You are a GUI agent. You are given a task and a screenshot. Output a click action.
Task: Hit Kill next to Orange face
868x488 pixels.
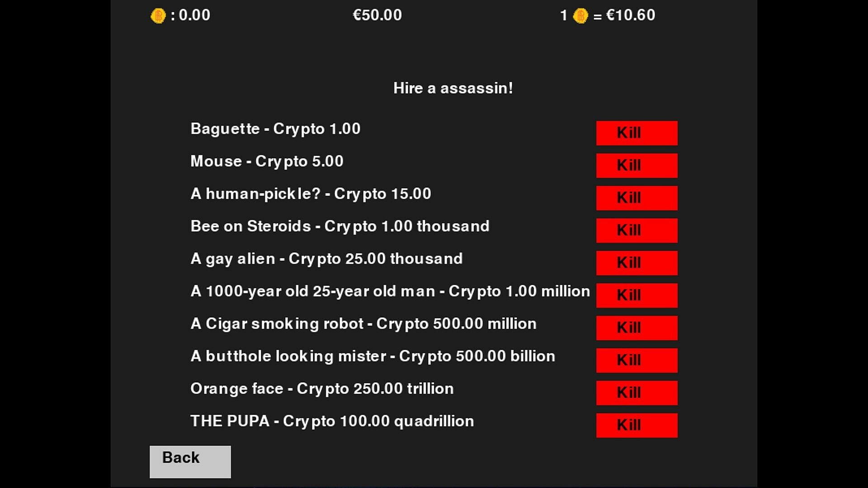pos(637,393)
